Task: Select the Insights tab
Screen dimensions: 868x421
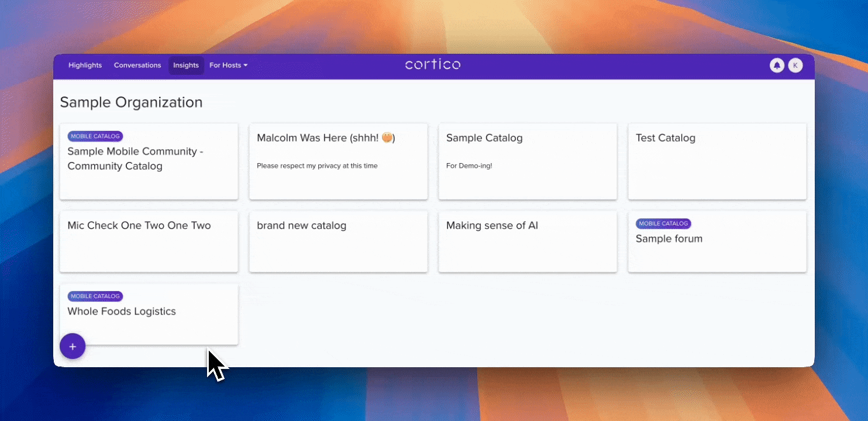Action: 186,65
